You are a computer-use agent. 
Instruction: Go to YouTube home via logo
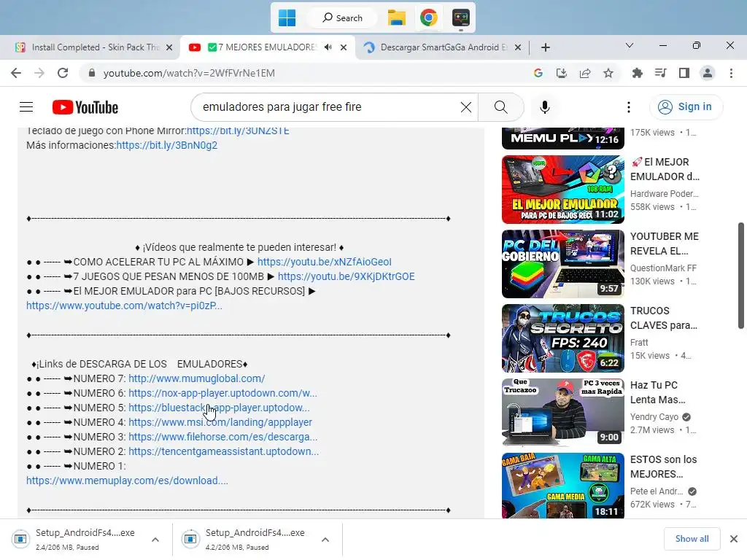coord(85,107)
